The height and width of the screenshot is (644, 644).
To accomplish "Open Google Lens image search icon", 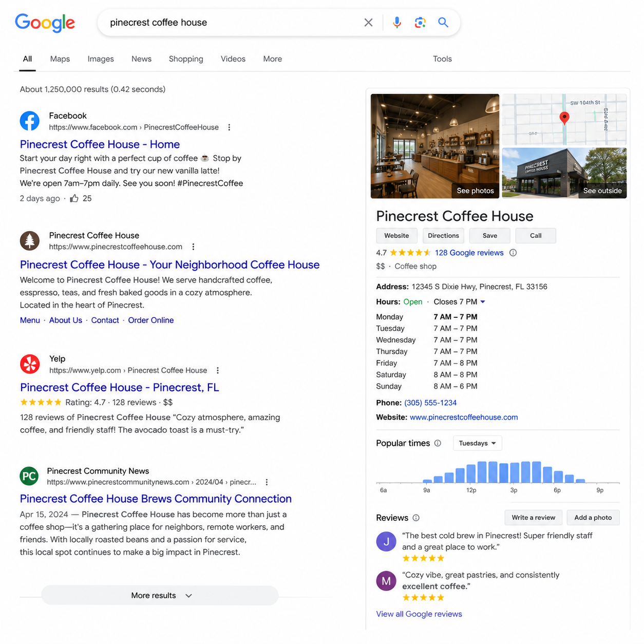I will (x=420, y=23).
